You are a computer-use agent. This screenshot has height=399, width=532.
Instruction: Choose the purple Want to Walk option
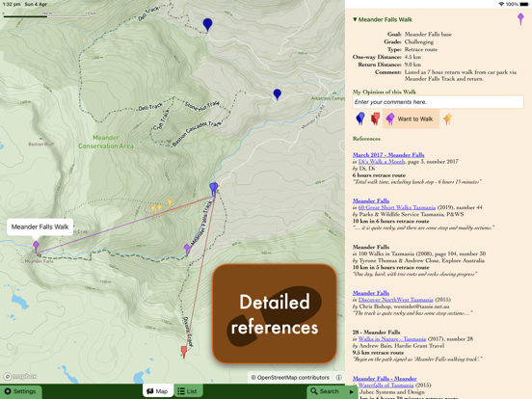pos(411,119)
